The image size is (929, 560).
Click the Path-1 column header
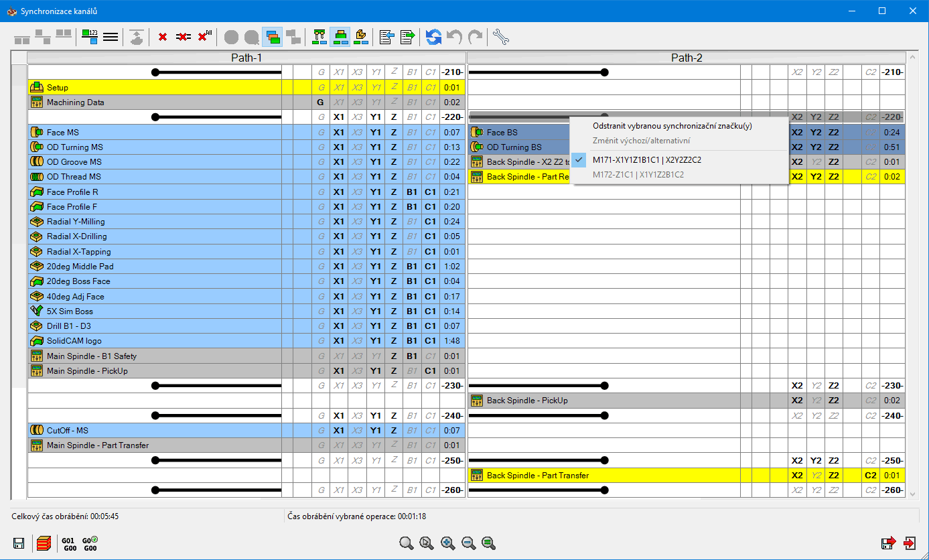click(x=246, y=58)
